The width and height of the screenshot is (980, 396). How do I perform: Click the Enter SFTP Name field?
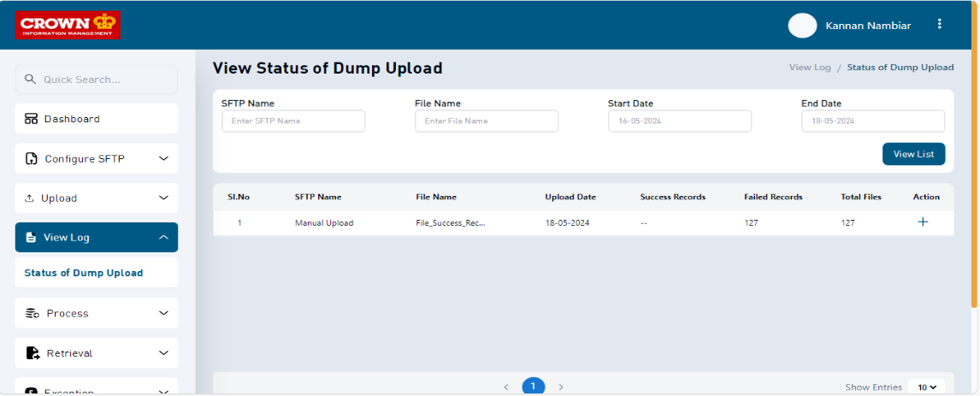point(293,121)
